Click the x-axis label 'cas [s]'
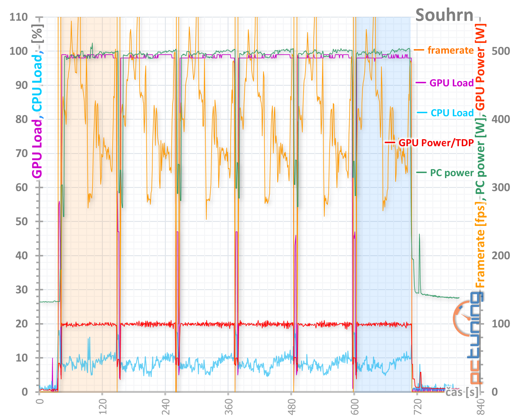 click(x=462, y=392)
